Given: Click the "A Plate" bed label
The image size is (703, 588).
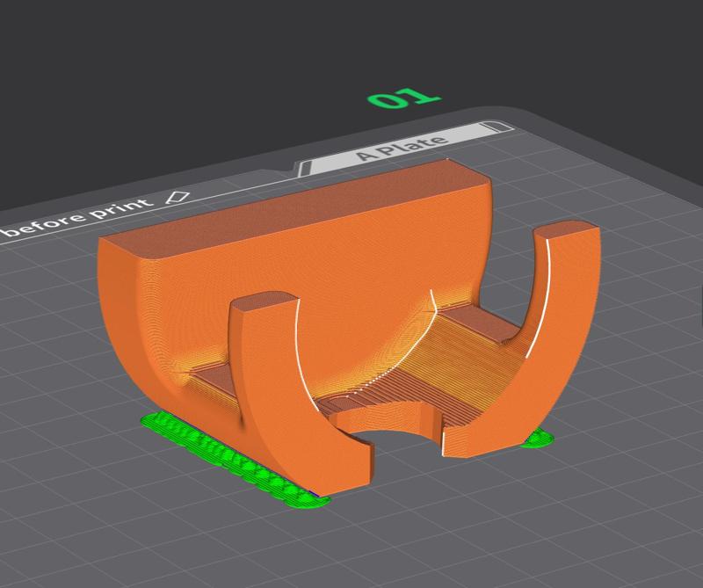Looking at the screenshot, I should 402,148.
